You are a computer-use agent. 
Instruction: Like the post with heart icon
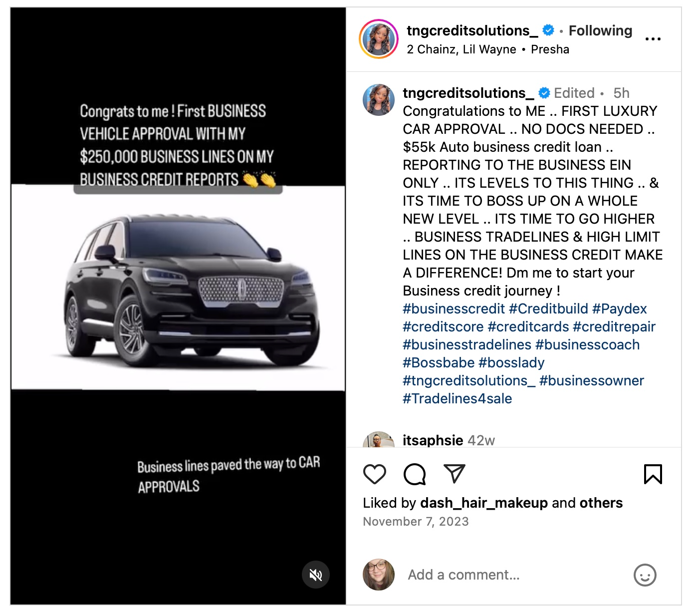[375, 474]
